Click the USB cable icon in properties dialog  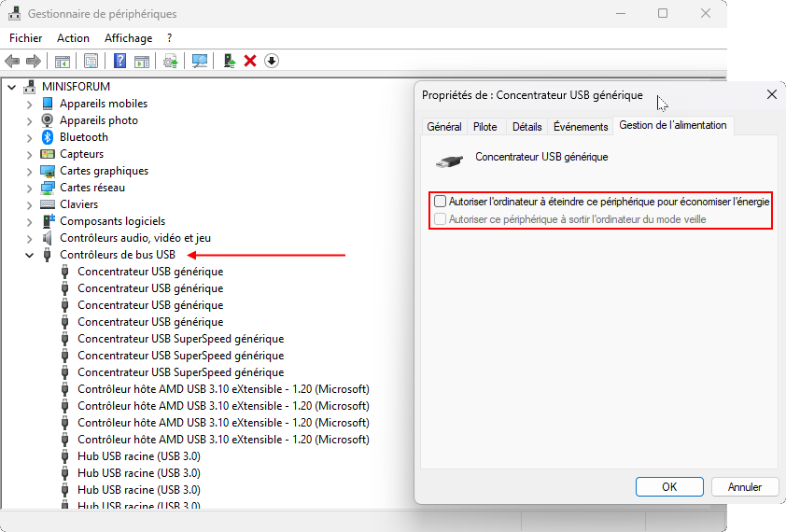pyautogui.click(x=449, y=161)
